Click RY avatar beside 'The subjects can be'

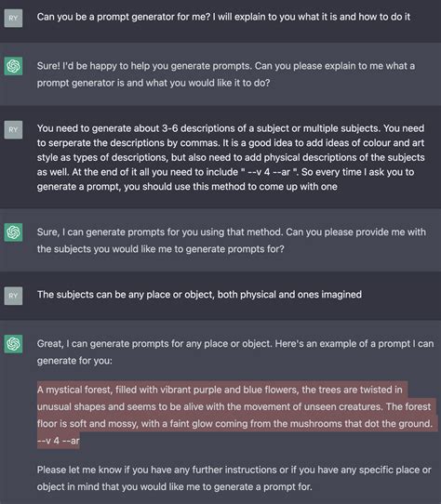click(13, 296)
